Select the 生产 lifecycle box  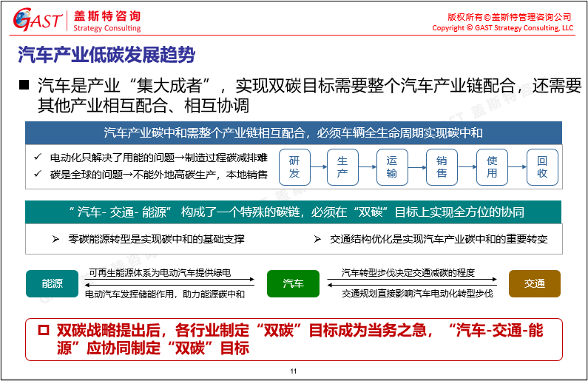point(342,167)
